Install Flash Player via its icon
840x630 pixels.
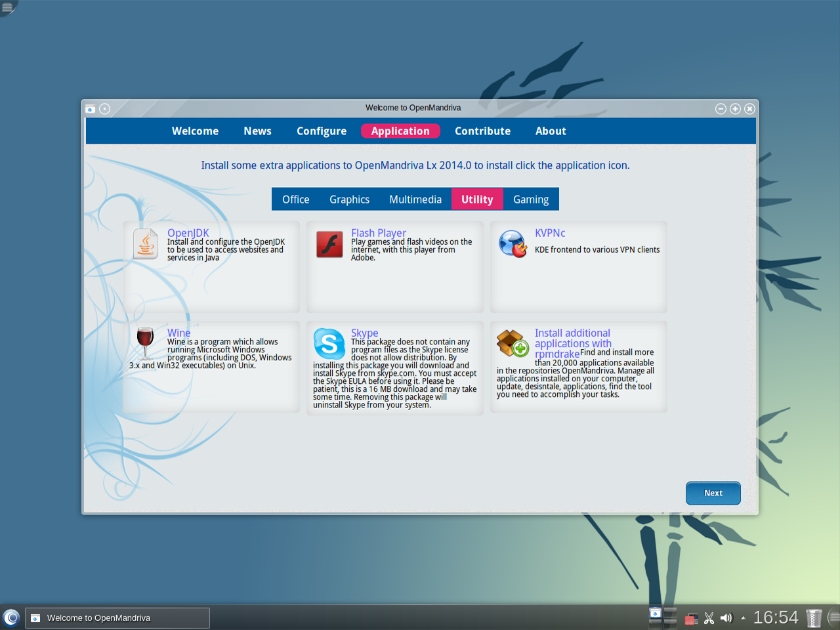coord(329,244)
